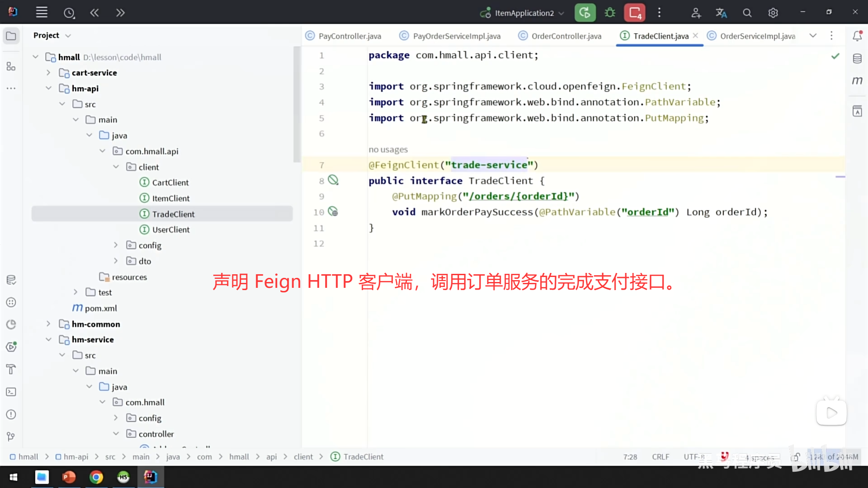
Task: Rerun ItemApplication2 with the green run button
Action: click(x=585, y=13)
